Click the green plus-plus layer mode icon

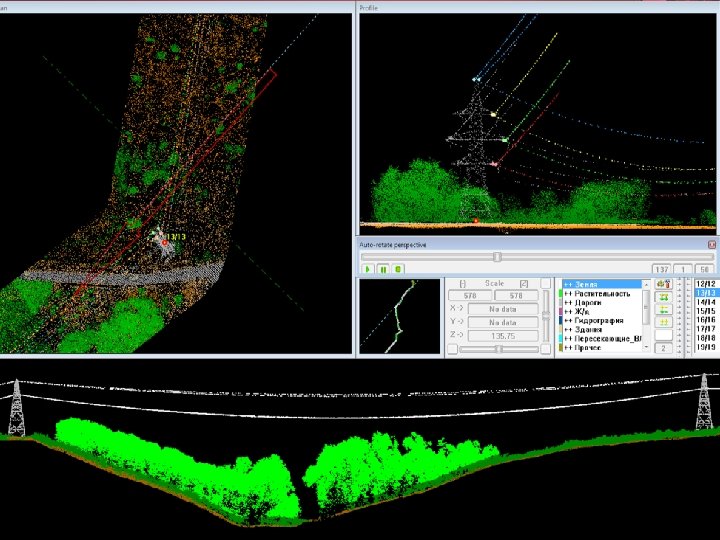coord(662,297)
